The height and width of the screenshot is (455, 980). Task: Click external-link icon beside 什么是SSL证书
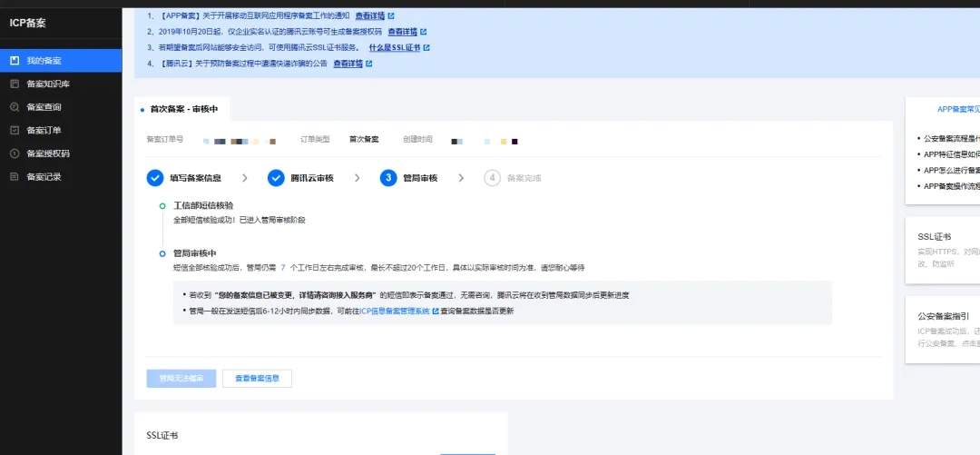[426, 47]
